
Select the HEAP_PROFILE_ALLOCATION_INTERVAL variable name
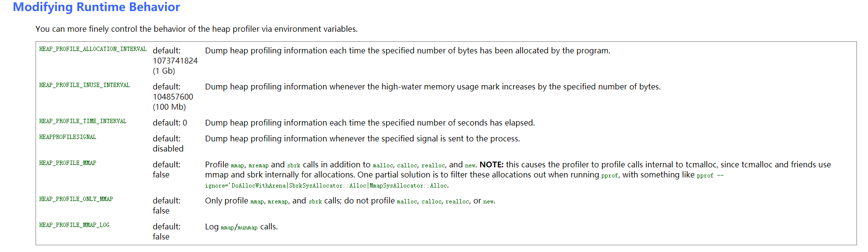(x=93, y=49)
